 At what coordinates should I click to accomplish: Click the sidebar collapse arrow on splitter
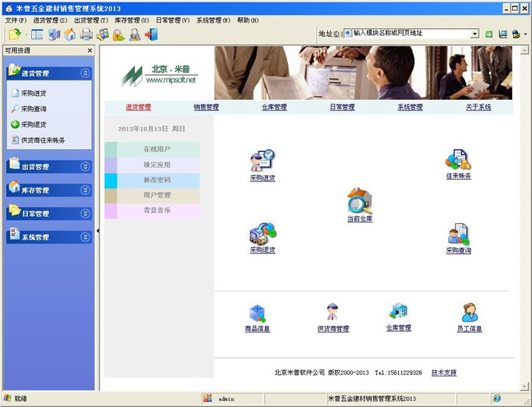click(98, 231)
